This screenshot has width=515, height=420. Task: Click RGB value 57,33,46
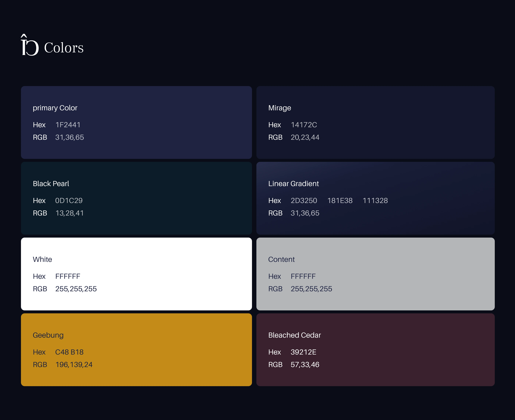305,365
